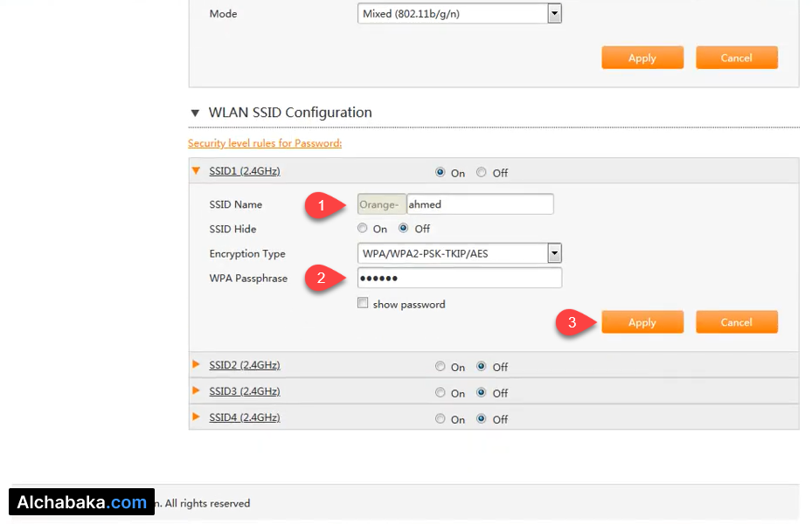Open the Encryption Type dropdown
Viewport: 812px width, 524px height.
pos(554,253)
